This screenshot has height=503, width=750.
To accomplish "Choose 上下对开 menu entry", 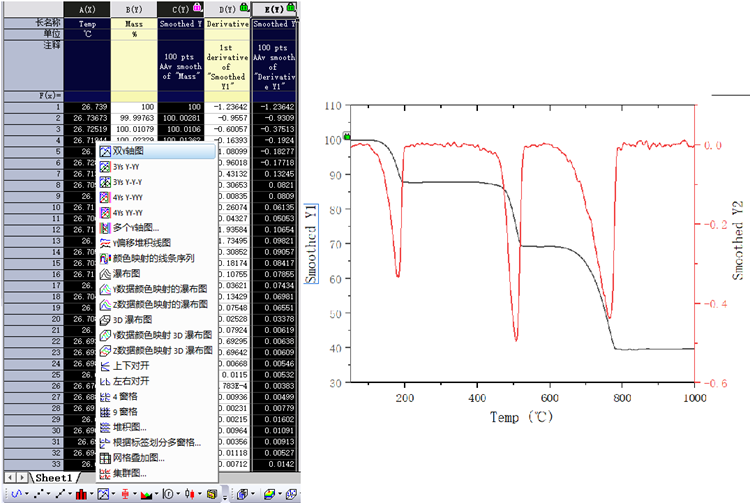I will 157,366.
